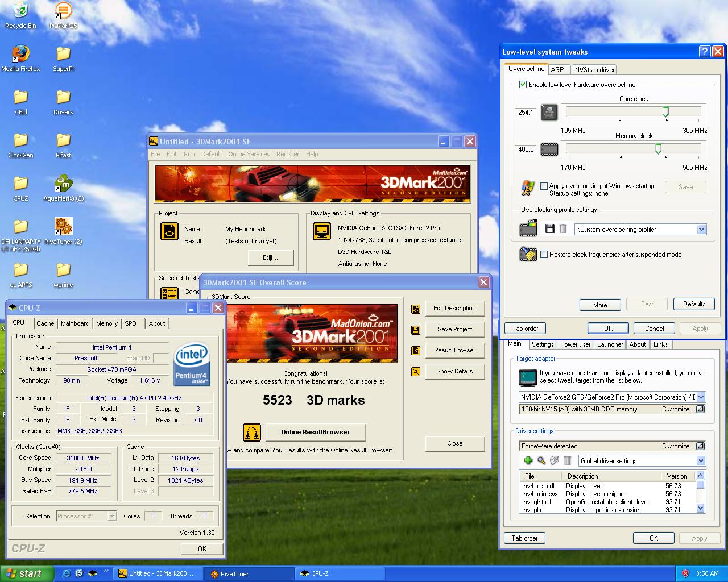Open the CPU-Z Cache tab
The height and width of the screenshot is (582, 728).
point(45,323)
